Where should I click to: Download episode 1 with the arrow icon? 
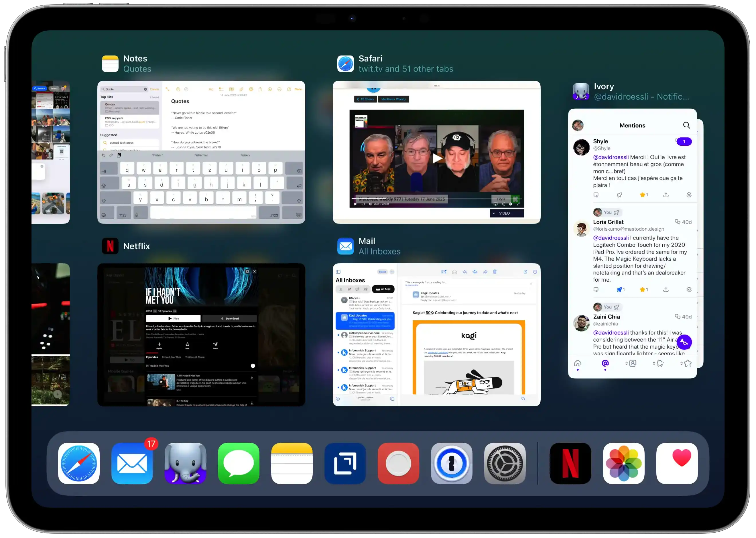pyautogui.click(x=252, y=378)
